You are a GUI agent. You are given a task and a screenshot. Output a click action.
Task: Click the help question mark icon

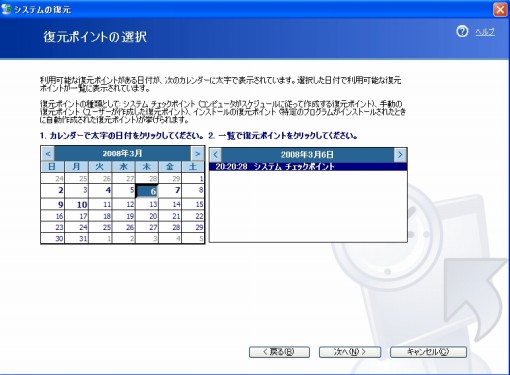coord(462,32)
